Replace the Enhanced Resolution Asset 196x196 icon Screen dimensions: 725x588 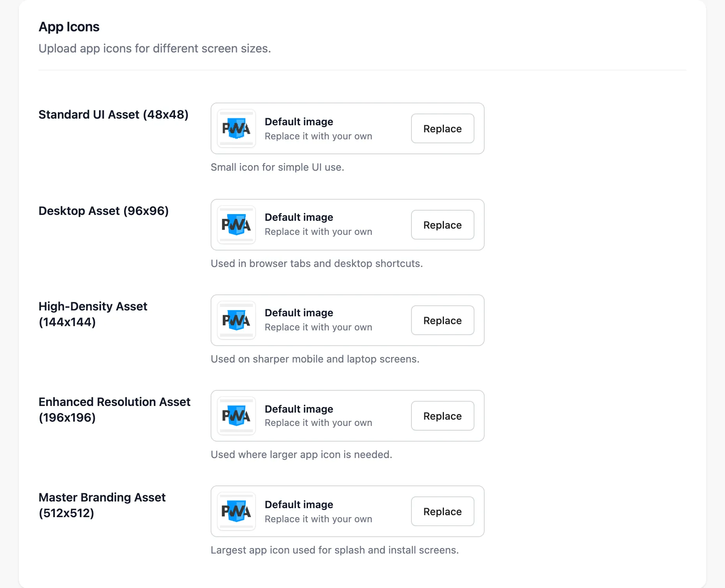[x=442, y=416]
